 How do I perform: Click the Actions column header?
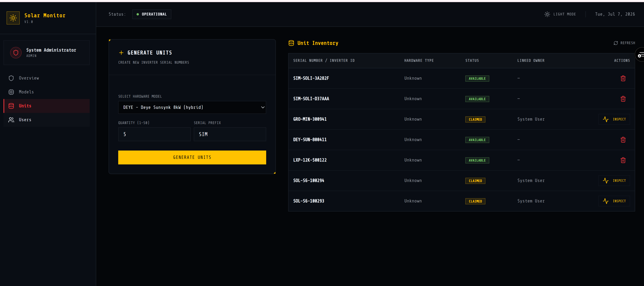[622, 61]
